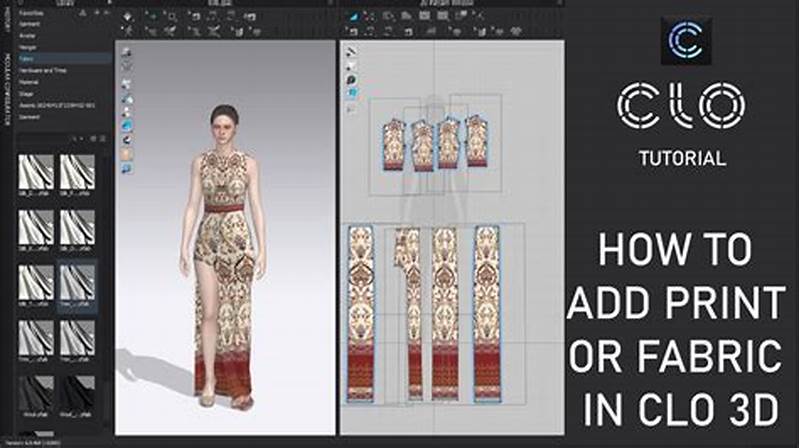Screen dimensions: 800x448
Task: Select rightmost bodice pattern piece in 2D window
Action: (x=476, y=141)
